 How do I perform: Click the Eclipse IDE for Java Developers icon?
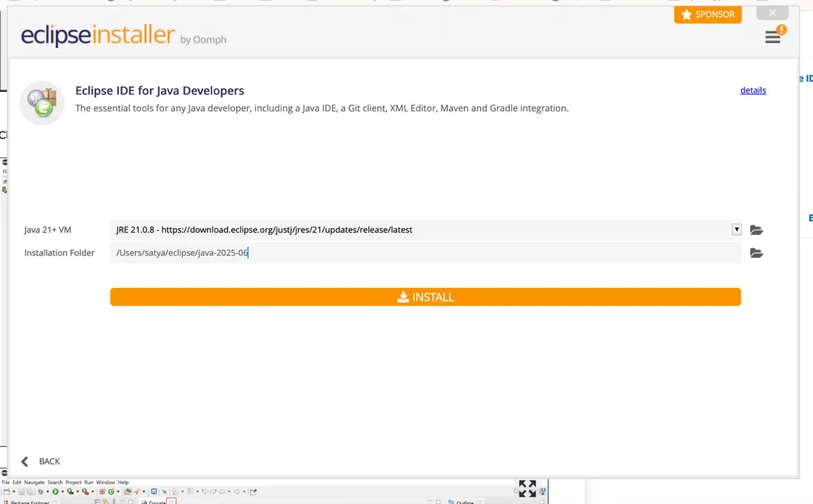click(42, 102)
